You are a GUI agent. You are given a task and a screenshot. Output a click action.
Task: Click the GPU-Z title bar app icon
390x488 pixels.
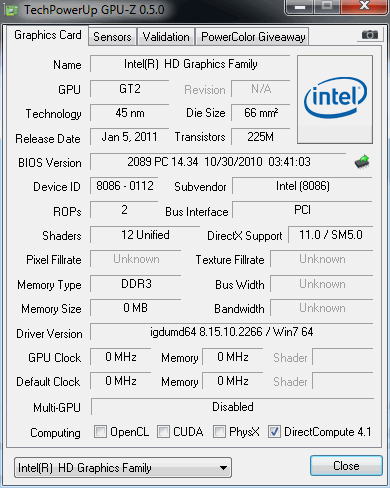coord(12,10)
